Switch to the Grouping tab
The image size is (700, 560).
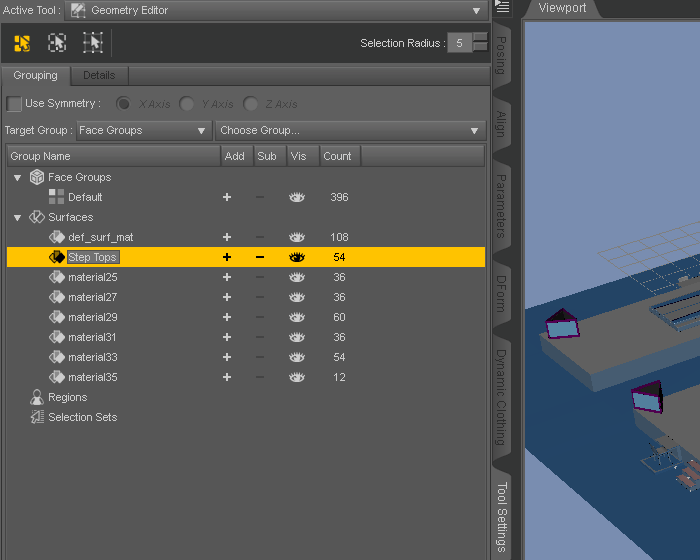(36, 75)
